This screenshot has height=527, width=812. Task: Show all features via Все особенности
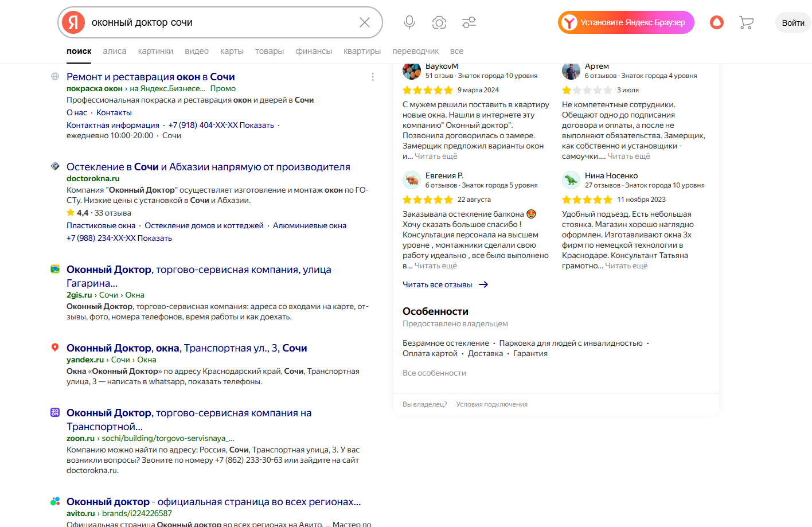[434, 373]
